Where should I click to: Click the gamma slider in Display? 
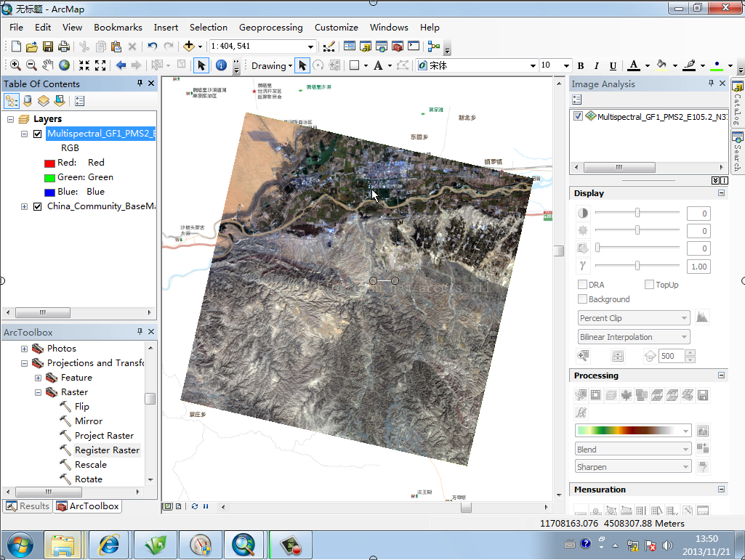[x=637, y=267]
